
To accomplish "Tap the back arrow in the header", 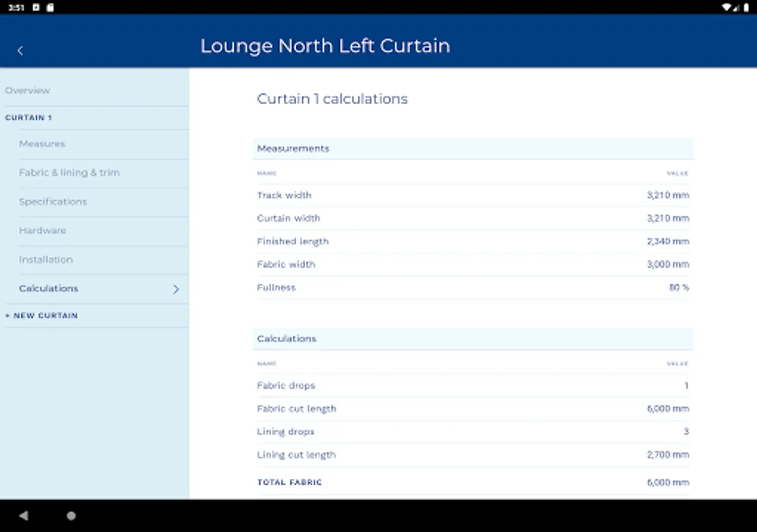I will [20, 51].
